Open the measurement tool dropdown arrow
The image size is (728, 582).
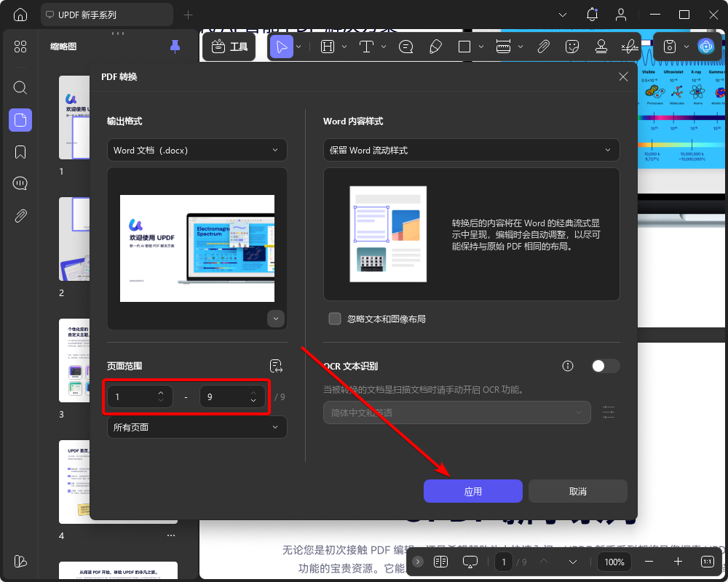521,47
